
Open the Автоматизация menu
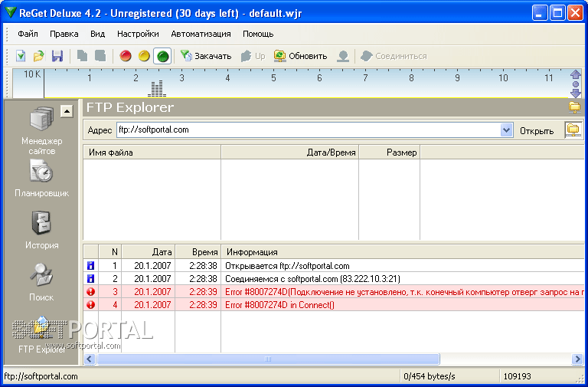tap(201, 34)
